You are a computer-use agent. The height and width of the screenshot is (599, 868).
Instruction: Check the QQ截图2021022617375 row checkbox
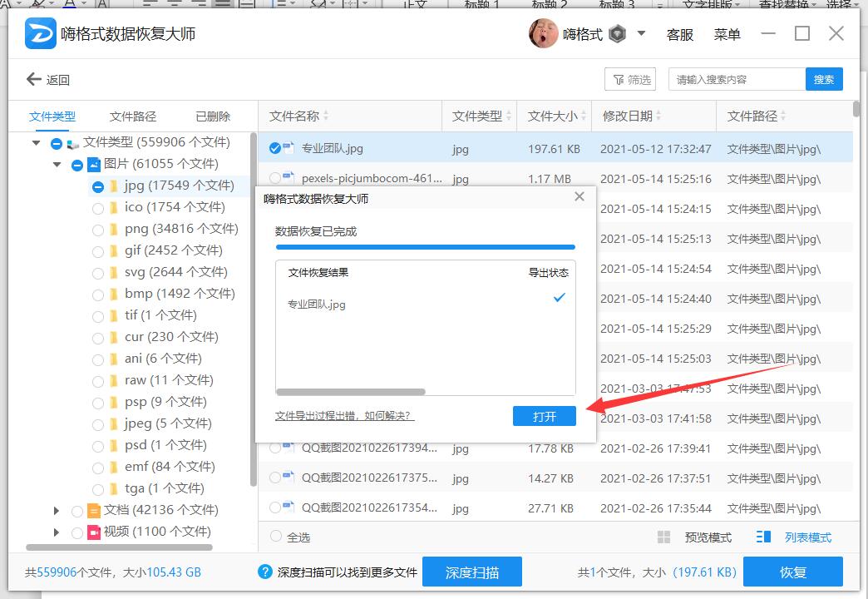point(275,478)
